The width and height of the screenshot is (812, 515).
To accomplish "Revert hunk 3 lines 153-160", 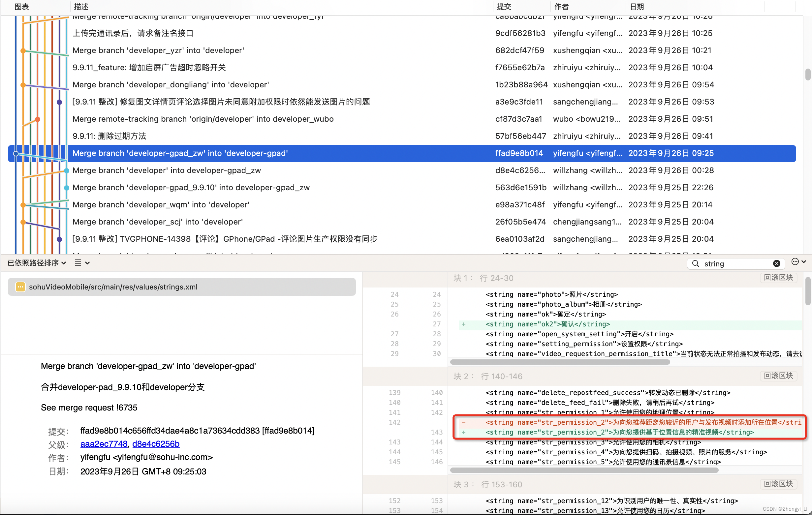I will 778,484.
